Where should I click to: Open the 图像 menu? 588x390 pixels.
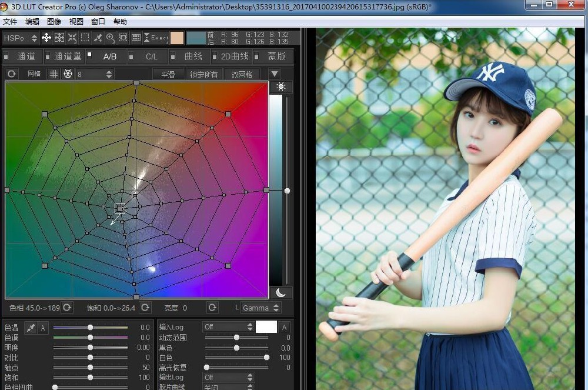tap(54, 22)
